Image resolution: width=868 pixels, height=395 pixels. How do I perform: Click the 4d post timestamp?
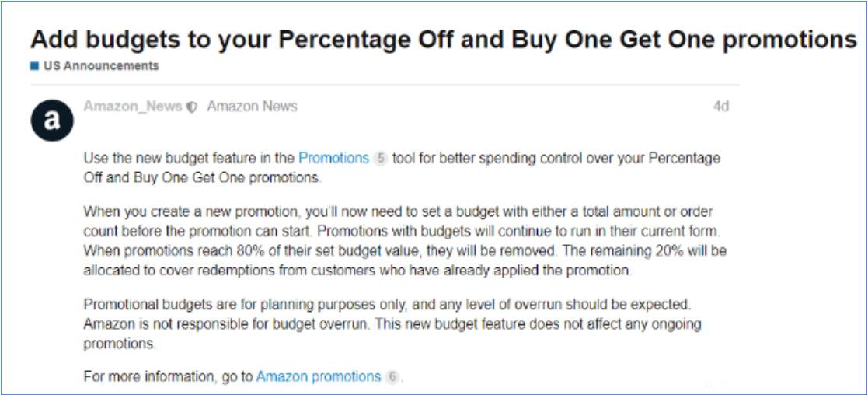coord(720,107)
